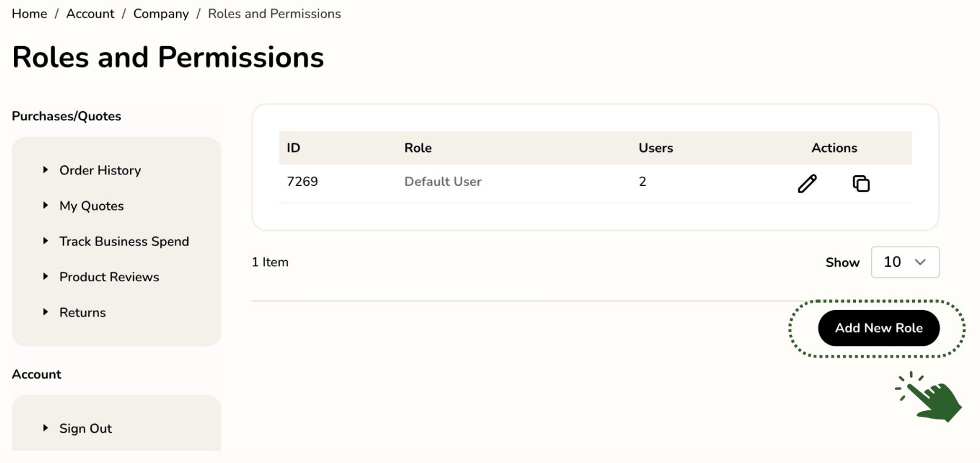The height and width of the screenshot is (463, 980).
Task: Click the users count 2 cell
Action: [642, 181]
